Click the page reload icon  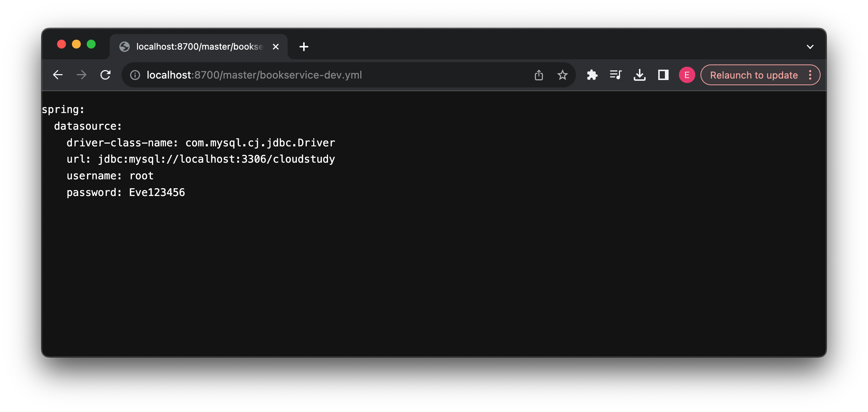(x=106, y=74)
